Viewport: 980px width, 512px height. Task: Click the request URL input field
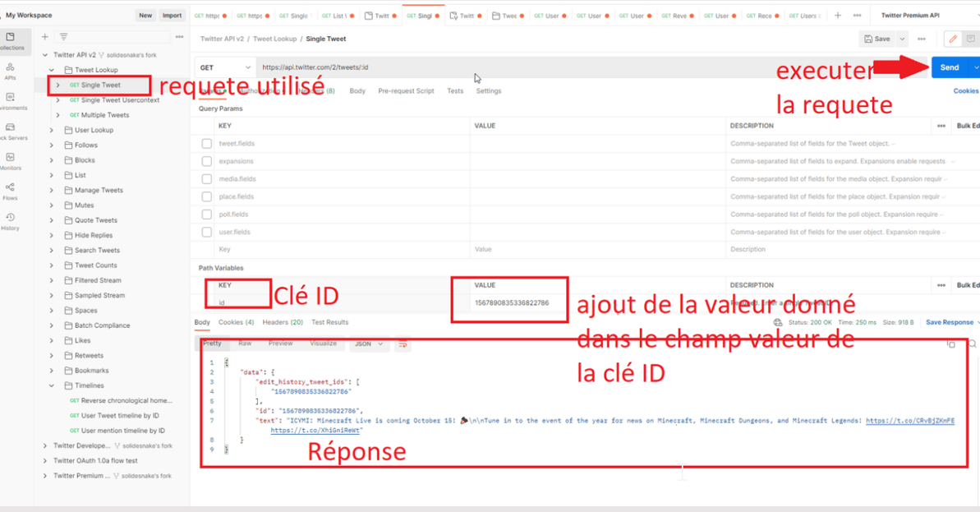(591, 67)
